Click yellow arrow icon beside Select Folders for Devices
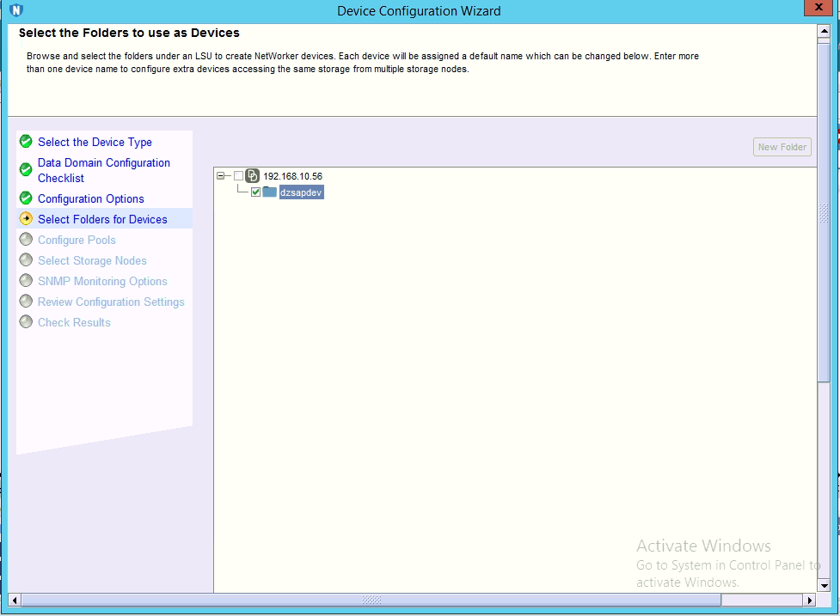The height and width of the screenshot is (616, 840). point(26,219)
